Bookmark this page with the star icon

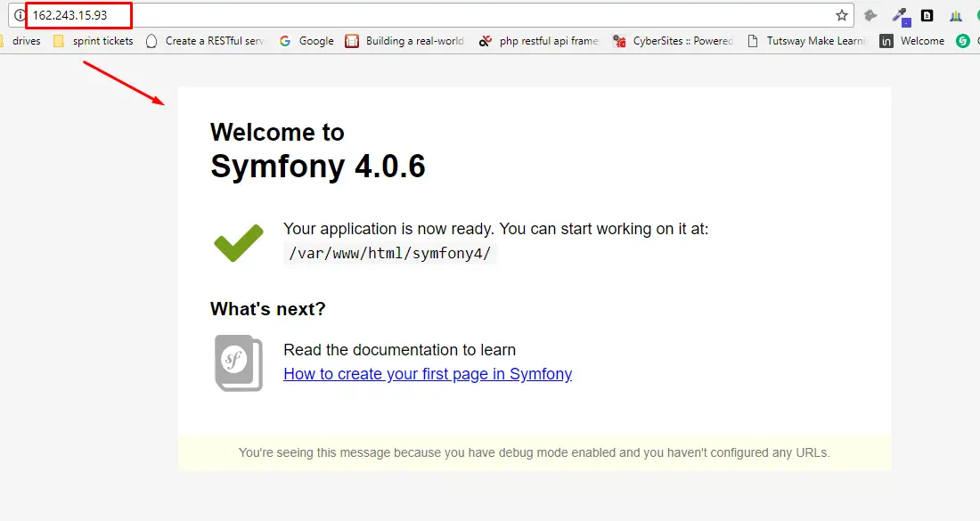pyautogui.click(x=842, y=15)
